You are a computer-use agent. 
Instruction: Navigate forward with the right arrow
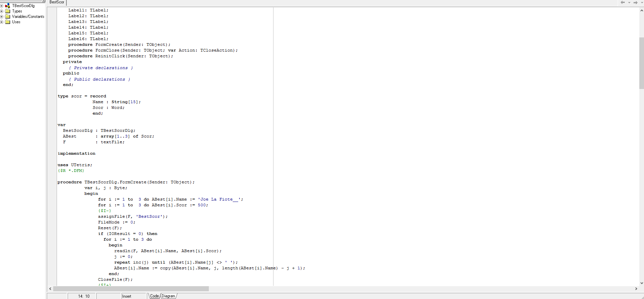[x=635, y=2]
